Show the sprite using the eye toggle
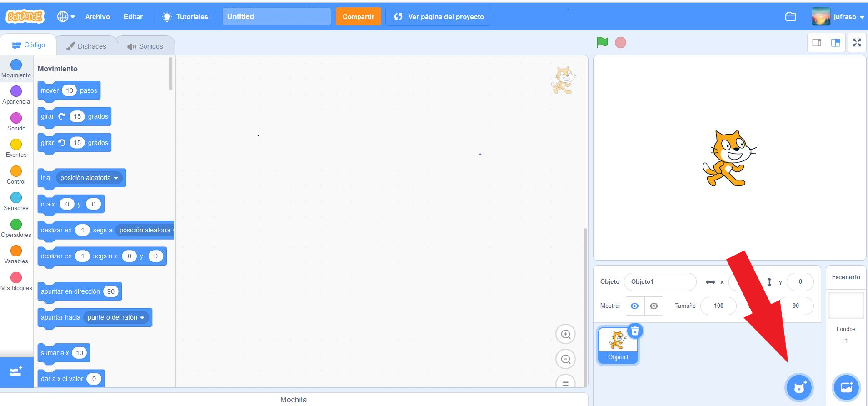Image resolution: width=868 pixels, height=406 pixels. [634, 306]
